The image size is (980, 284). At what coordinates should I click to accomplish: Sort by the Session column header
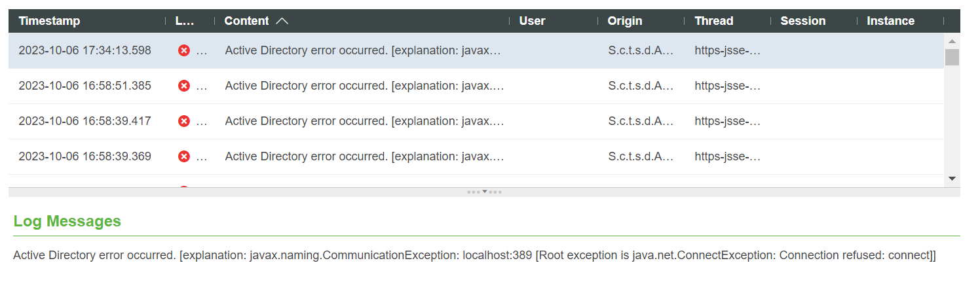(802, 21)
